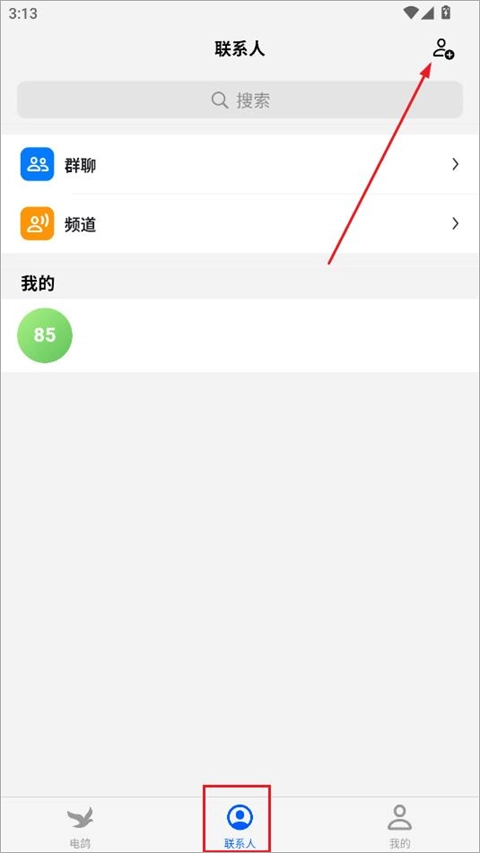
Task: Switch to the 我的 tab label
Action: pyautogui.click(x=399, y=843)
